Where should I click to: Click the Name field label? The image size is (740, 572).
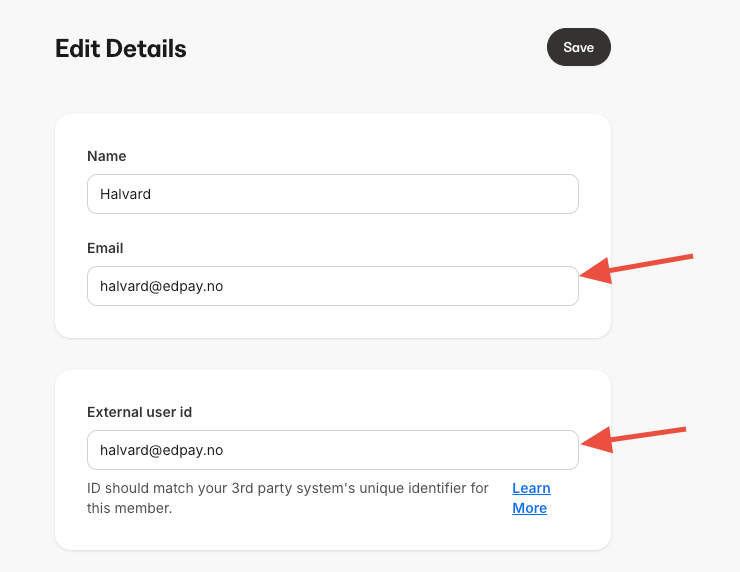(107, 156)
